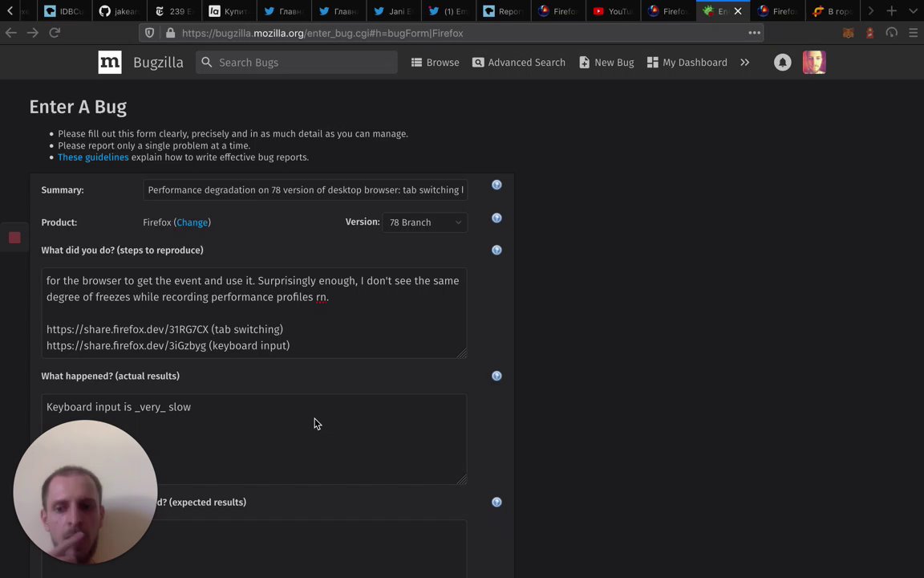Click the Change product link
Viewport: 924px width, 578px height.
192,222
